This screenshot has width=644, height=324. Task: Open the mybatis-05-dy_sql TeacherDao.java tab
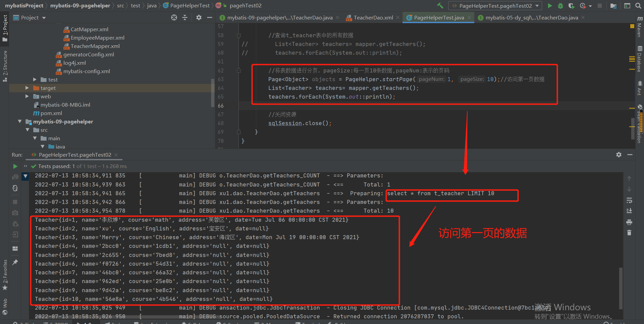[532, 17]
